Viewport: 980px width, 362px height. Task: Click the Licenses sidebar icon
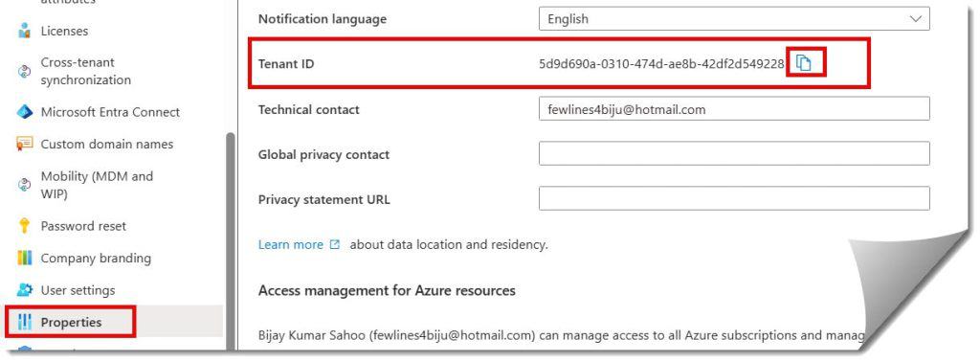pyautogui.click(x=24, y=31)
